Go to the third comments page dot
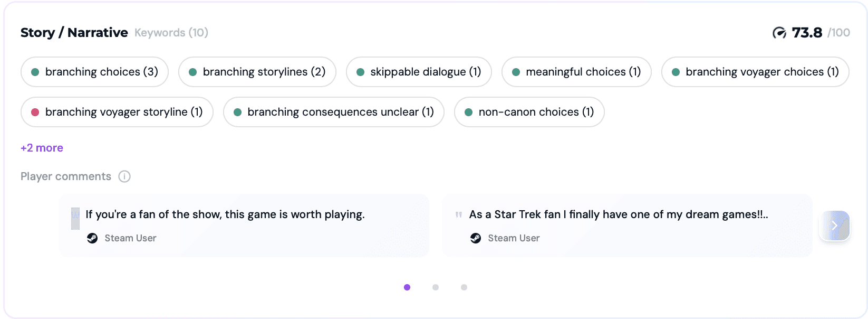Viewport: 868px width, 319px height. [464, 287]
